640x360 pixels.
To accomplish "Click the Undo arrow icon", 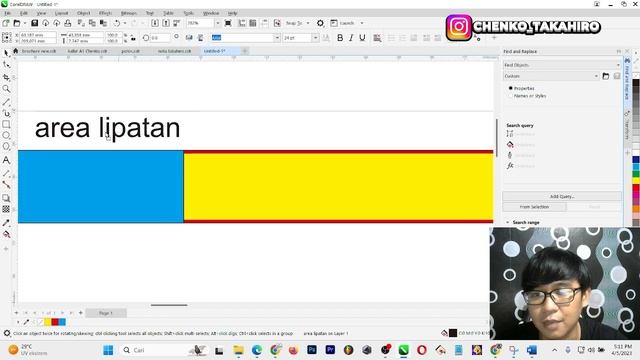I will pos(117,23).
